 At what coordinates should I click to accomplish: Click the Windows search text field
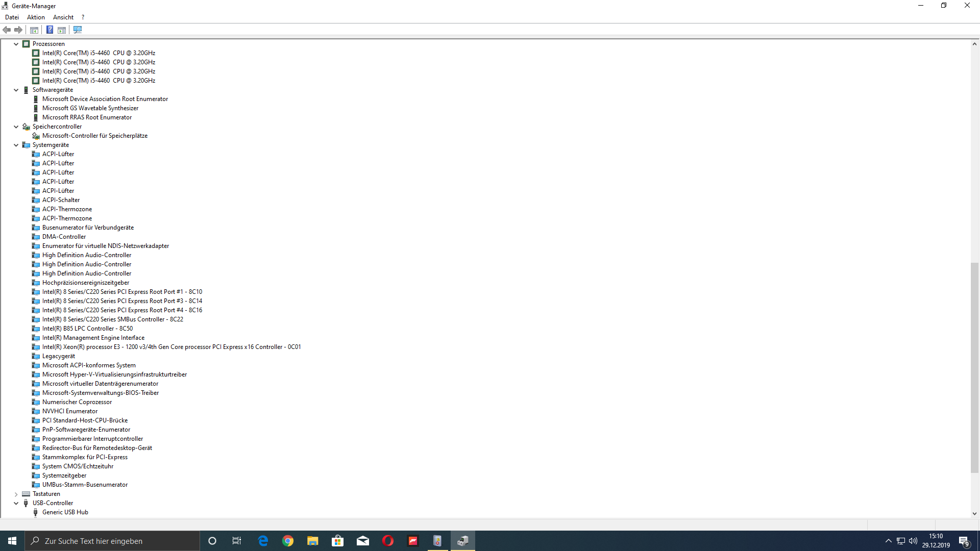click(112, 541)
